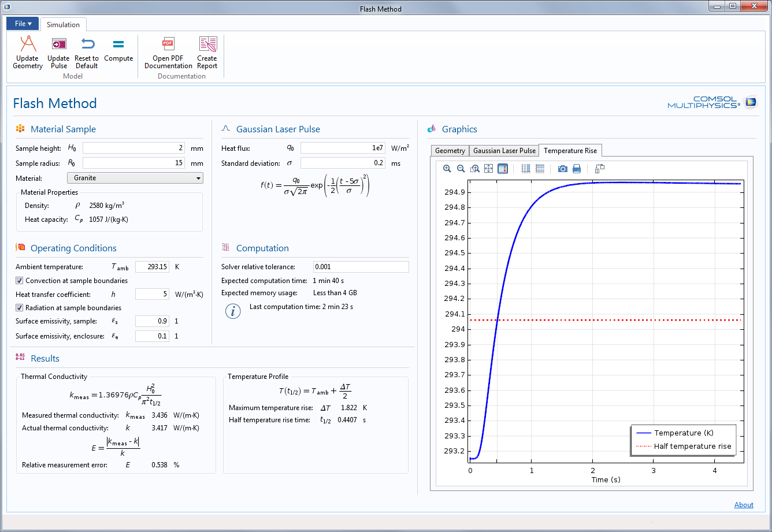Click the copy plot data icon
The width and height of the screenshot is (772, 532).
(599, 169)
